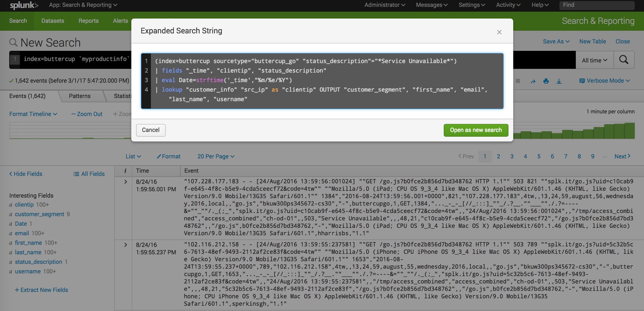Click the tallest timeline bar at right

(630, 131)
